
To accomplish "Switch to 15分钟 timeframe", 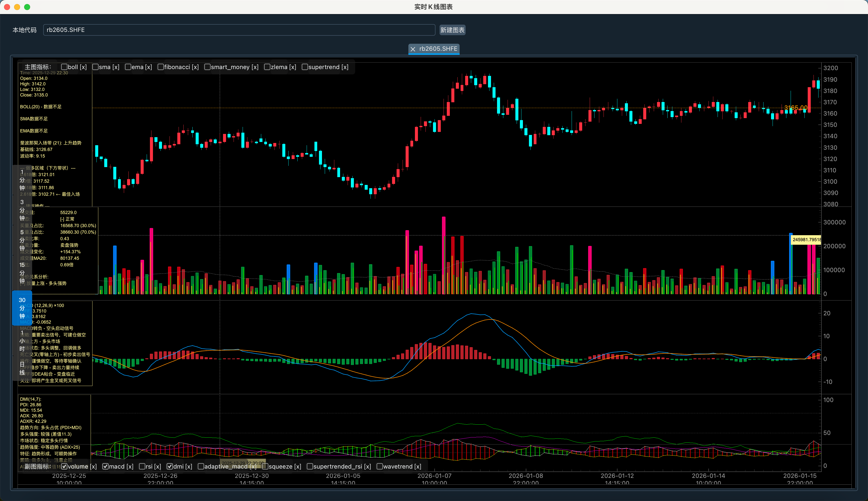I will (x=22, y=273).
